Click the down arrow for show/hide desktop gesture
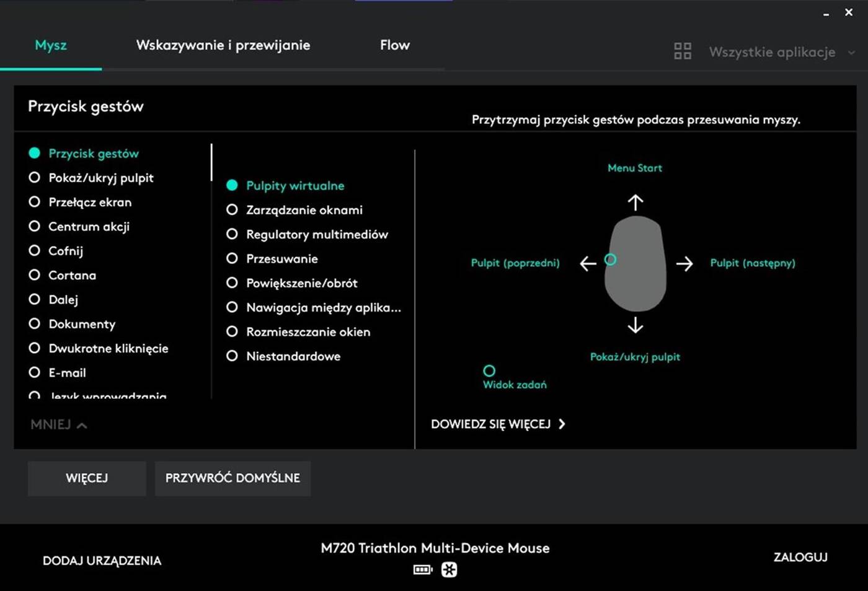The image size is (868, 591). (635, 325)
